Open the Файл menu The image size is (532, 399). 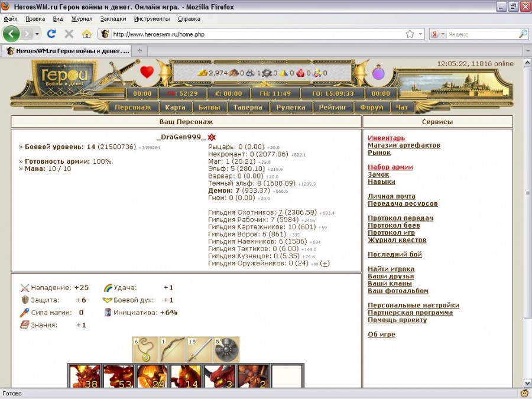(x=11, y=19)
